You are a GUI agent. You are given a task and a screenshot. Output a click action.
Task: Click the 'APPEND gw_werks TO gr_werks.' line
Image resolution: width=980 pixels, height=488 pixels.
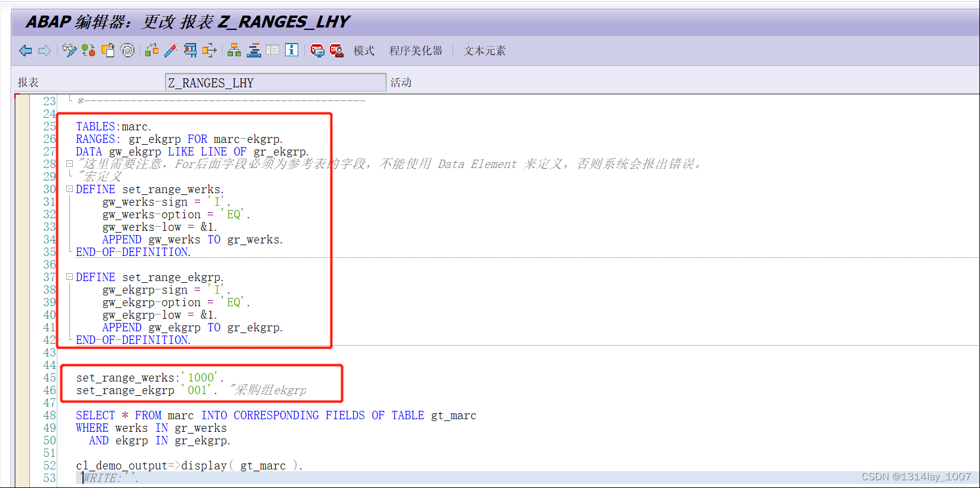(x=192, y=239)
